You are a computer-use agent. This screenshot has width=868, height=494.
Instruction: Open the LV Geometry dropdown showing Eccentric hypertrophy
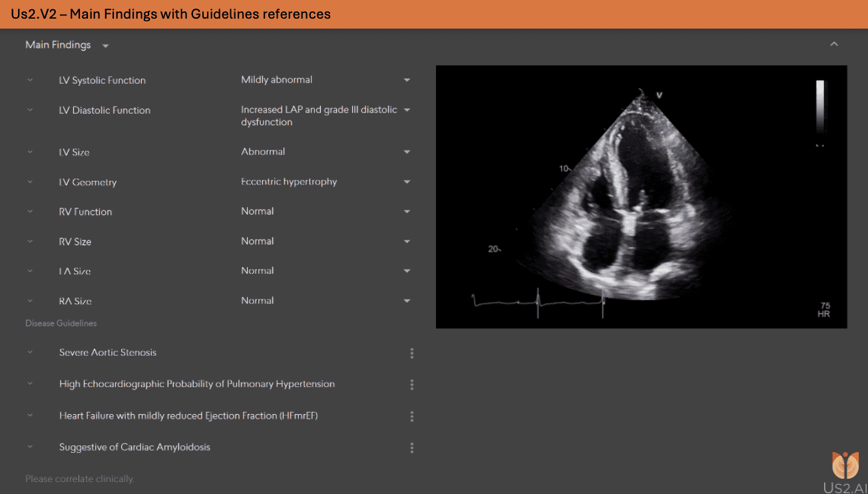tap(406, 181)
